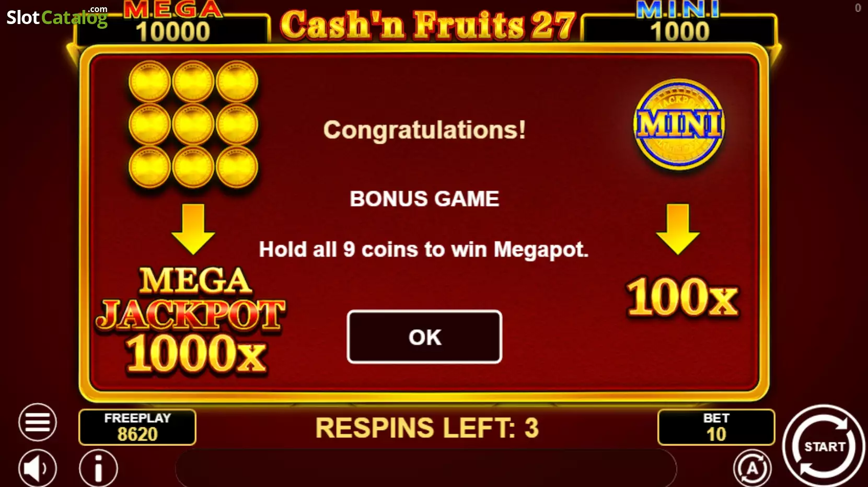Click the top-left gold coin
Image resolution: width=868 pixels, height=487 pixels.
149,82
